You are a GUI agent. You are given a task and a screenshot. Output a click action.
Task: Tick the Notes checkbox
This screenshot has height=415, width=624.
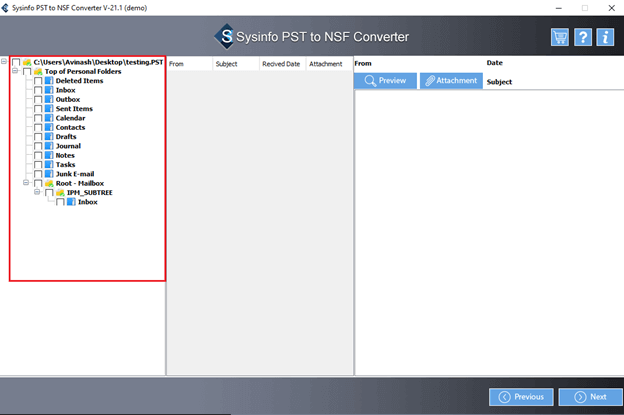[38, 155]
